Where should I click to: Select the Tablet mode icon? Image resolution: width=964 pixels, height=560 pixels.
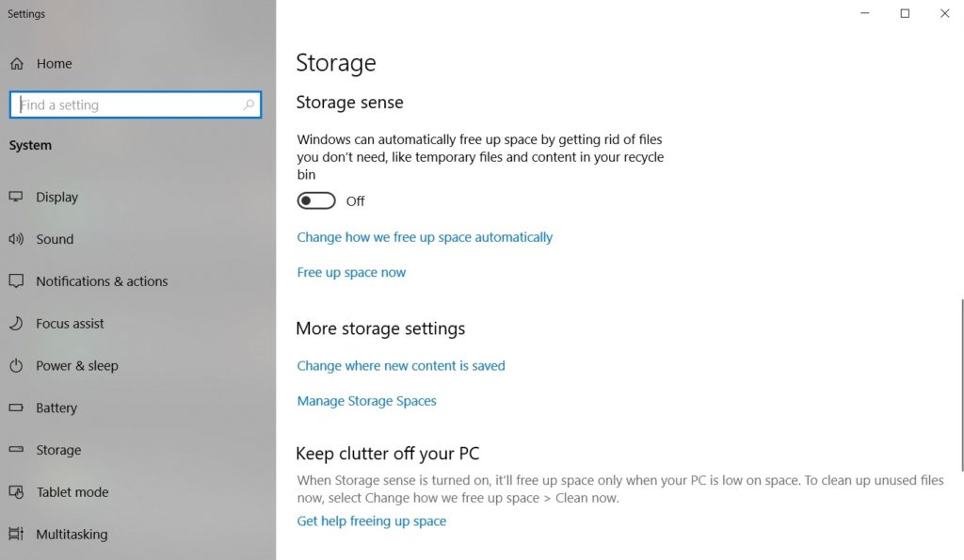point(16,491)
